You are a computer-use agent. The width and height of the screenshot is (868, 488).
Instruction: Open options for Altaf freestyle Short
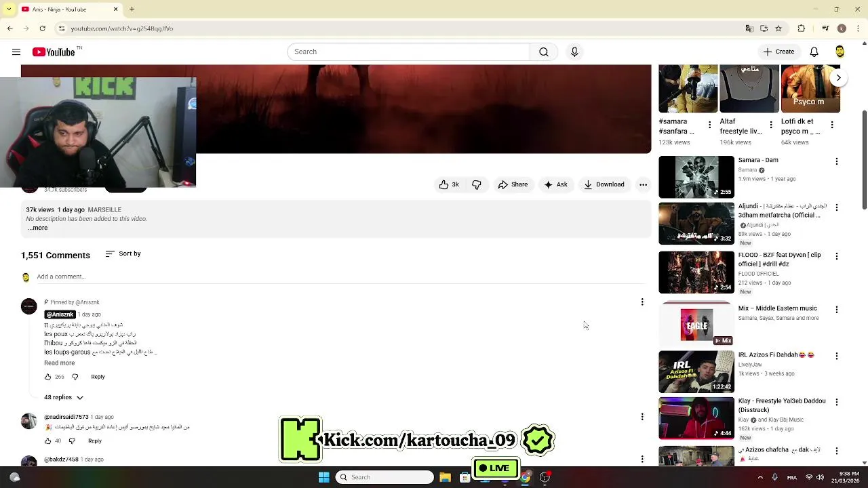click(x=771, y=125)
